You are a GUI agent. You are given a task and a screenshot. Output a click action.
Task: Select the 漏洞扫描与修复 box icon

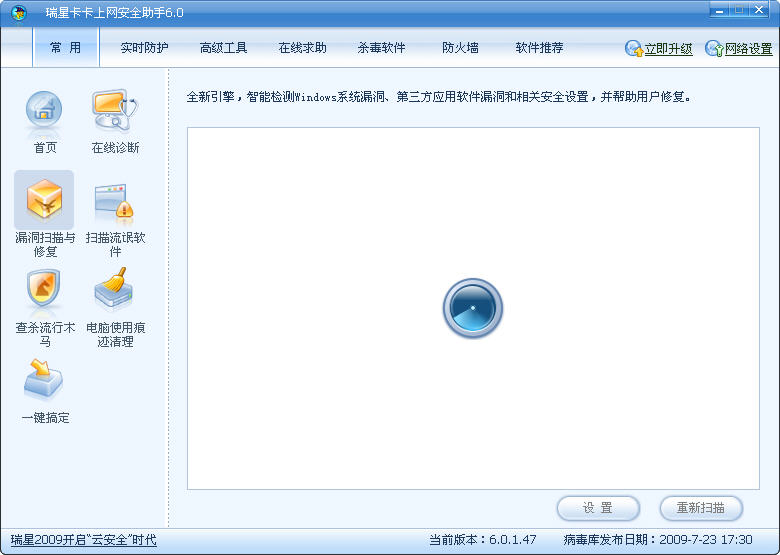point(44,199)
